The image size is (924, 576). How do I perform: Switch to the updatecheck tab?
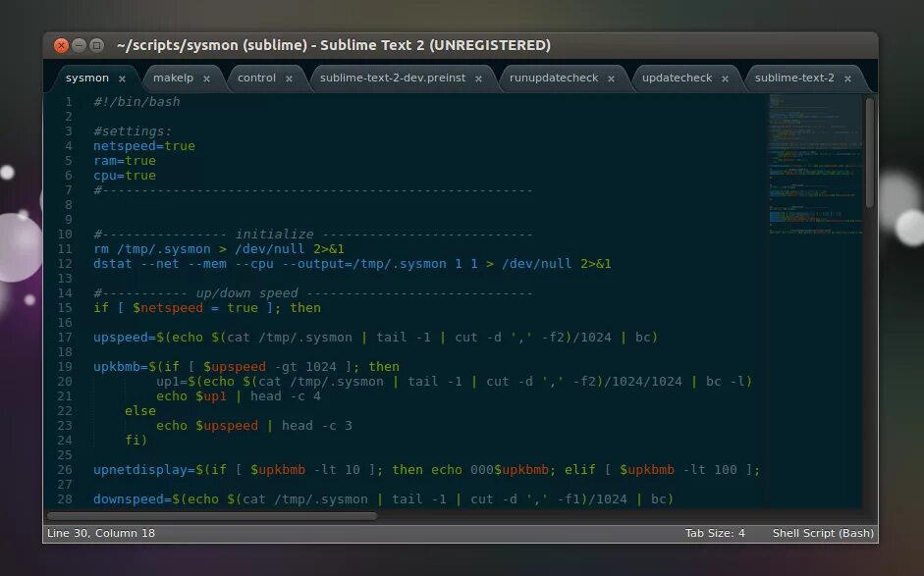(679, 78)
